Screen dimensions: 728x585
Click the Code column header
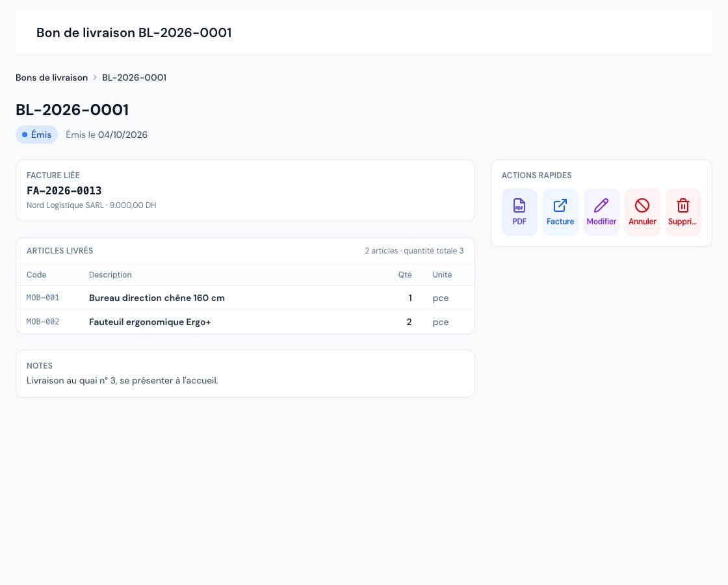tap(36, 275)
